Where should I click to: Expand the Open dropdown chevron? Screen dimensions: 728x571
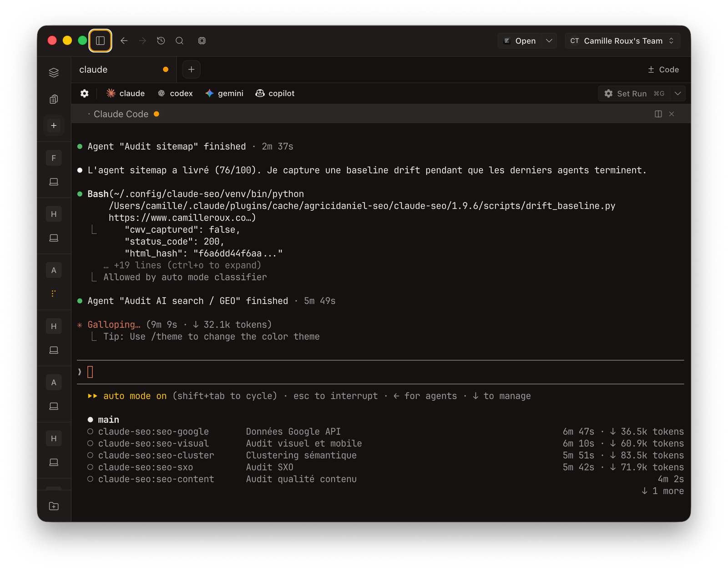pyautogui.click(x=549, y=40)
